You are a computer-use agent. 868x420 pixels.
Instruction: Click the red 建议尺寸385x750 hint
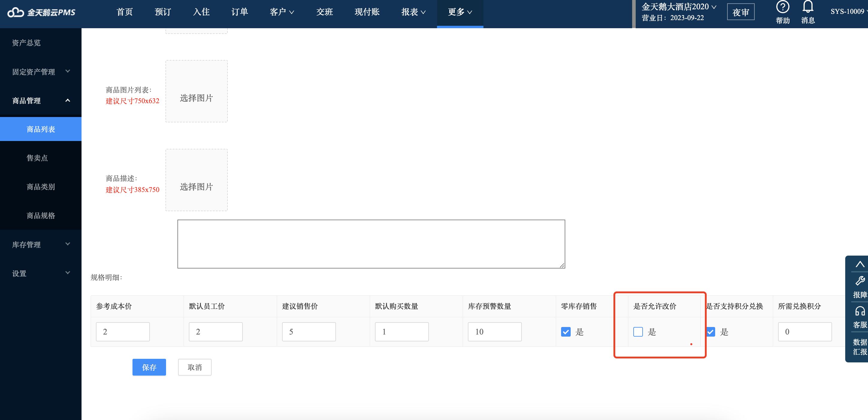132,190
